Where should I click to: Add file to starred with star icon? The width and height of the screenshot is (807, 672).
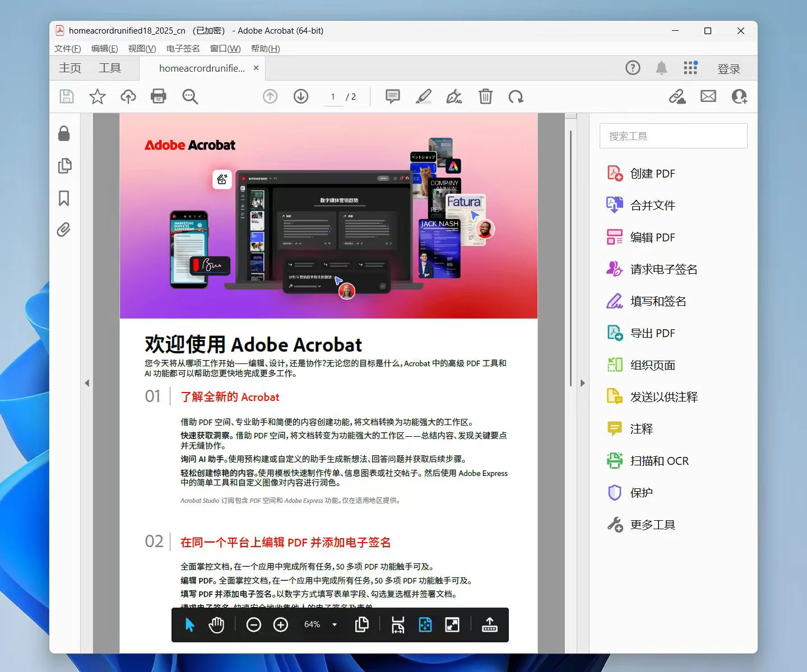[x=98, y=96]
